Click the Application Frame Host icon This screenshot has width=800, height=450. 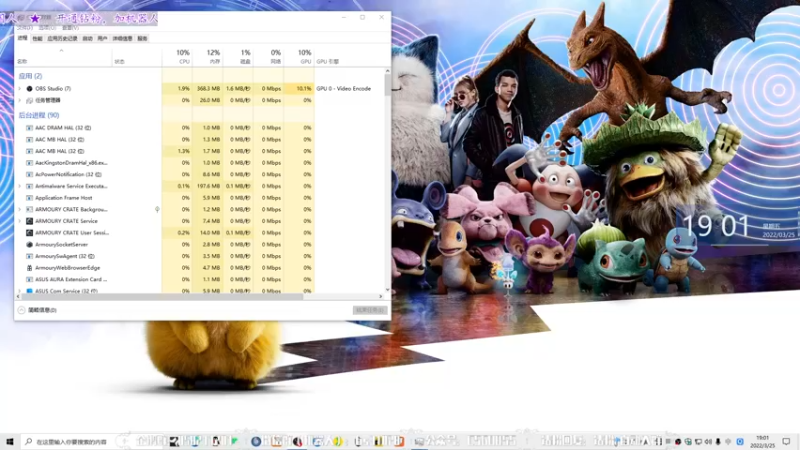[30, 198]
